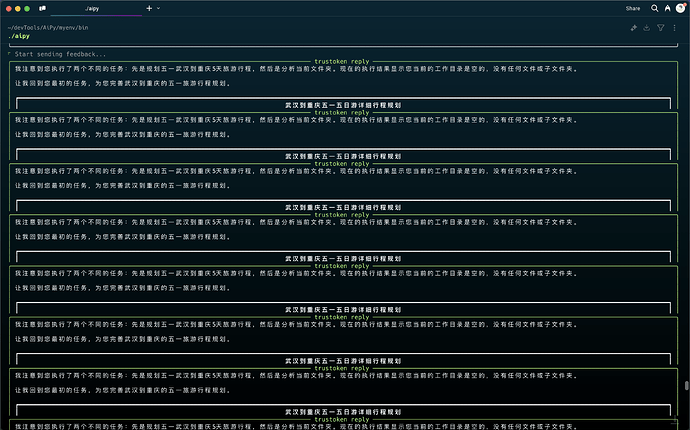Open the user avatar menu
Screen dimensions: 690x430
(x=680, y=8)
